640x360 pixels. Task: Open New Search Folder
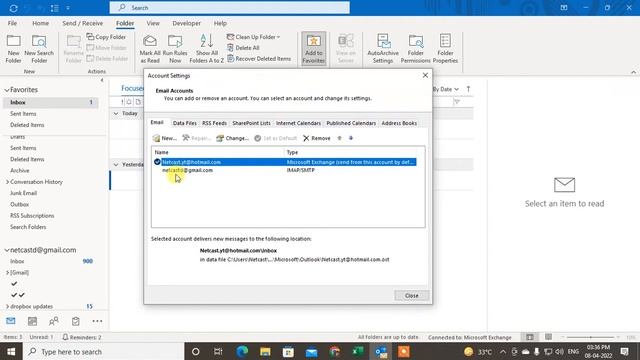[39, 49]
